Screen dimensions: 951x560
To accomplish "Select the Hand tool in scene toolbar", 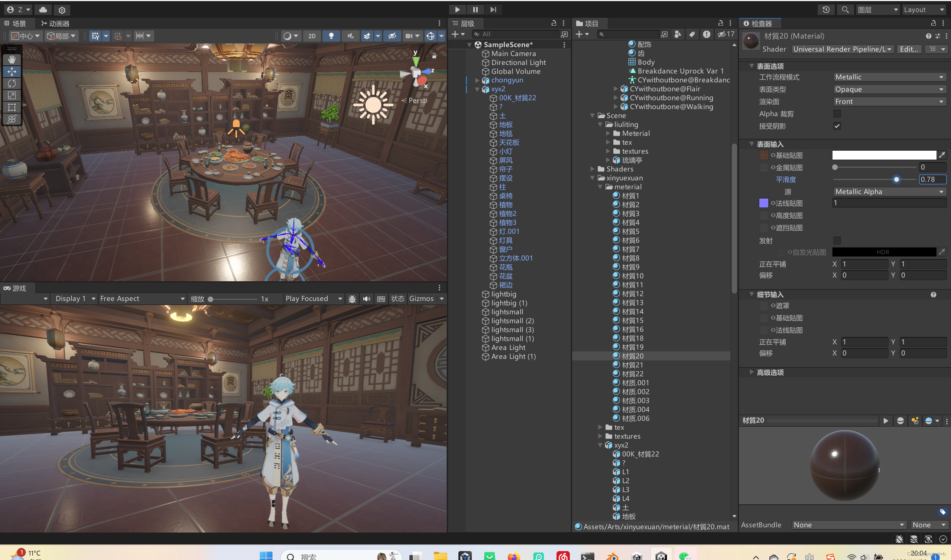I will click(x=12, y=59).
